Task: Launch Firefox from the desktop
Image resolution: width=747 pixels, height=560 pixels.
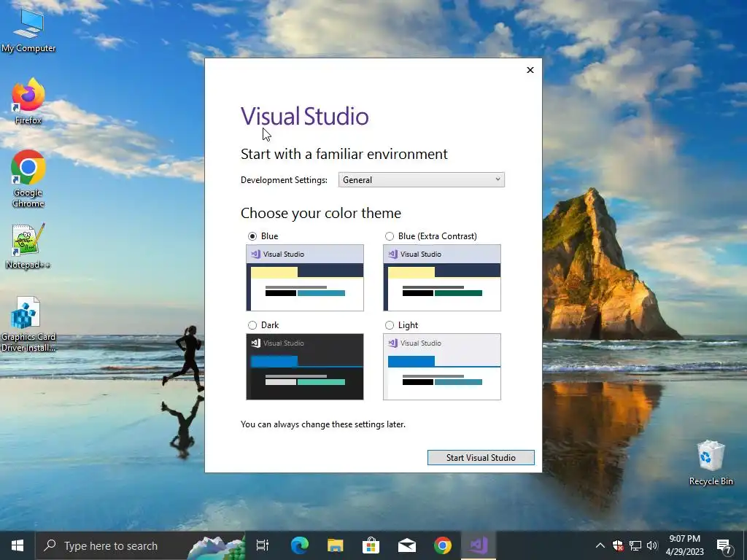Action: click(28, 101)
